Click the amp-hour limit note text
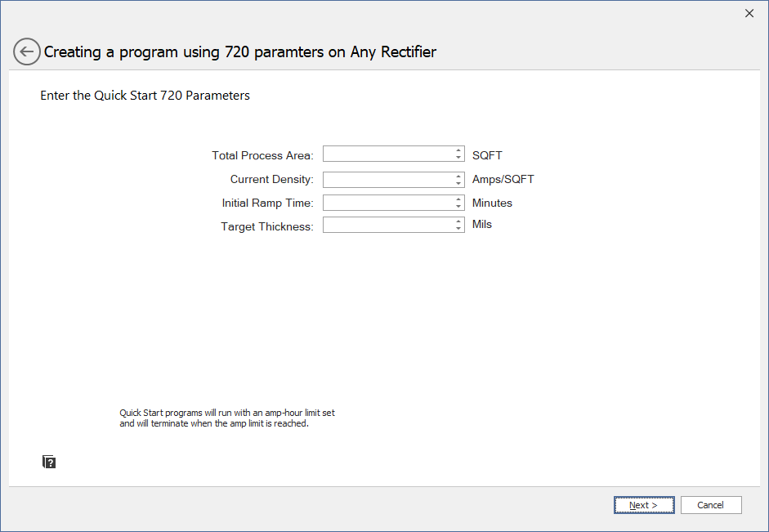The width and height of the screenshot is (769, 532). 226,418
